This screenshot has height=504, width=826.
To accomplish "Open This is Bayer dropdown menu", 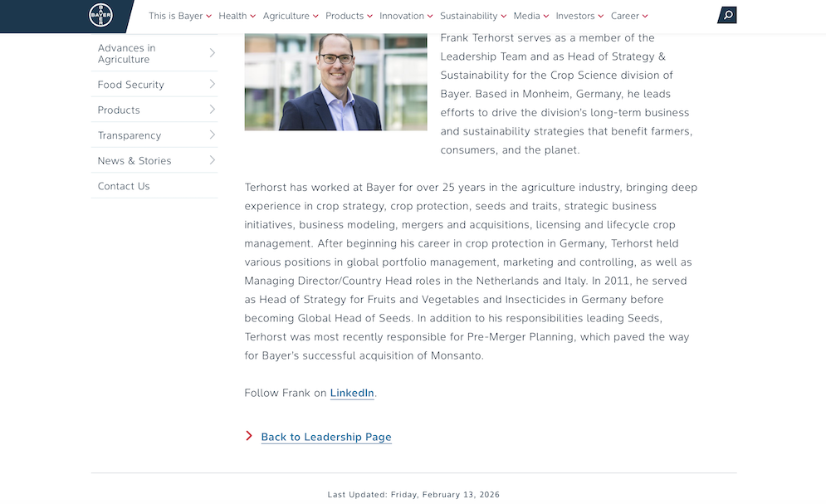I will coord(180,16).
